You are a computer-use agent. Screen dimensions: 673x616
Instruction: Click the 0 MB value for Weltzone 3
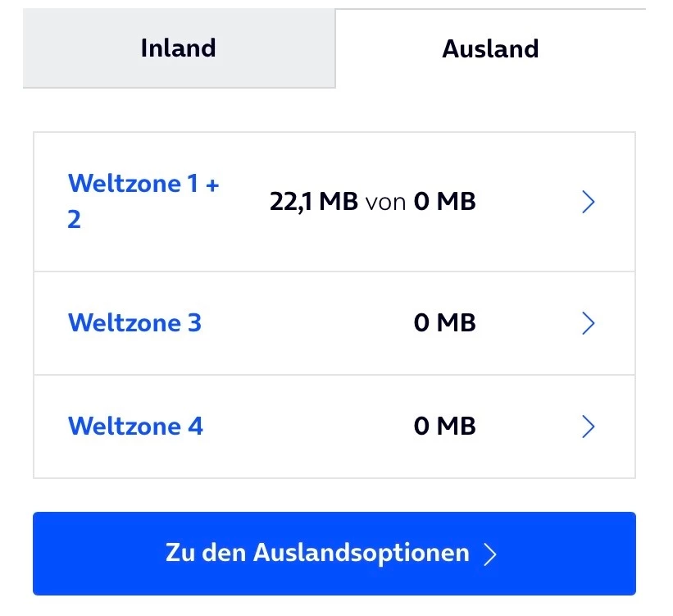click(444, 323)
